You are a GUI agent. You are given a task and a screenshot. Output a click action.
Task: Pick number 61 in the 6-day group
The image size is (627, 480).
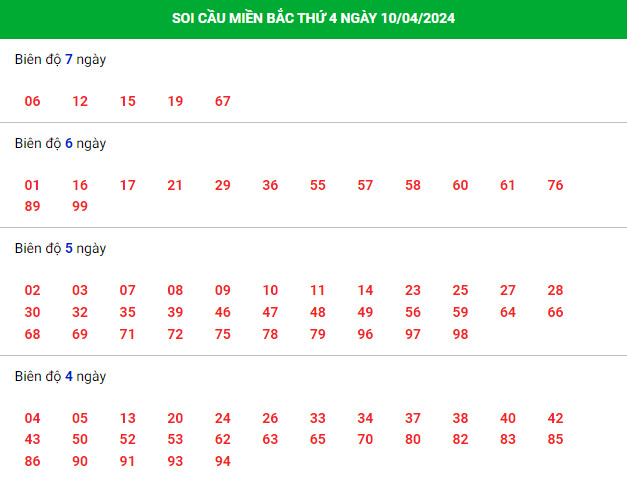click(x=508, y=185)
